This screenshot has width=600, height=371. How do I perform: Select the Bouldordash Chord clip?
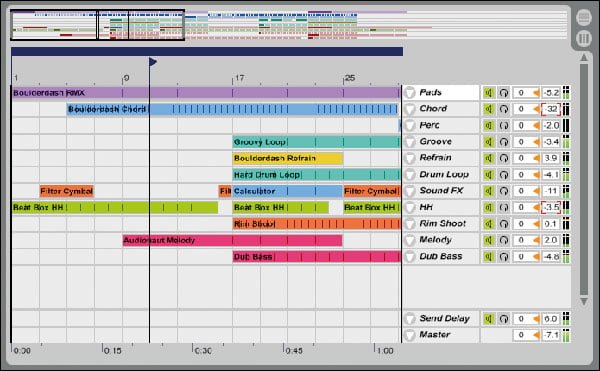[233, 109]
